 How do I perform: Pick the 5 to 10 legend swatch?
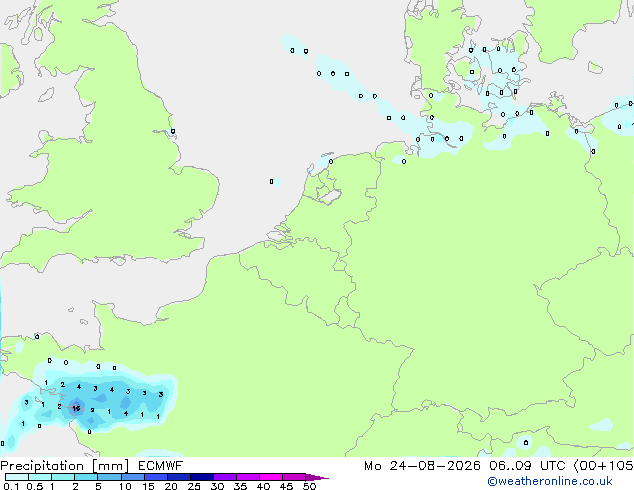point(109,477)
